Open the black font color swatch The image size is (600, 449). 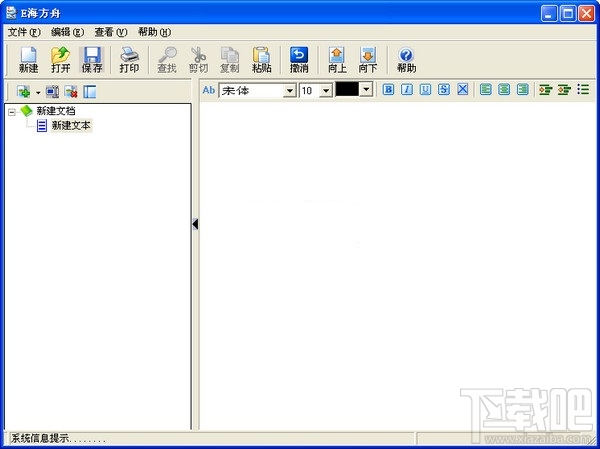click(x=347, y=90)
